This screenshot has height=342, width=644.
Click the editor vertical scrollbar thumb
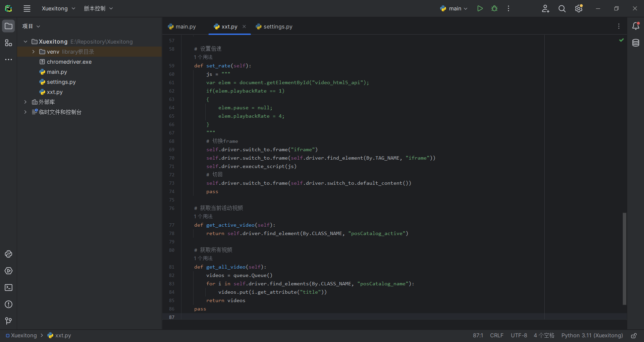click(x=624, y=259)
